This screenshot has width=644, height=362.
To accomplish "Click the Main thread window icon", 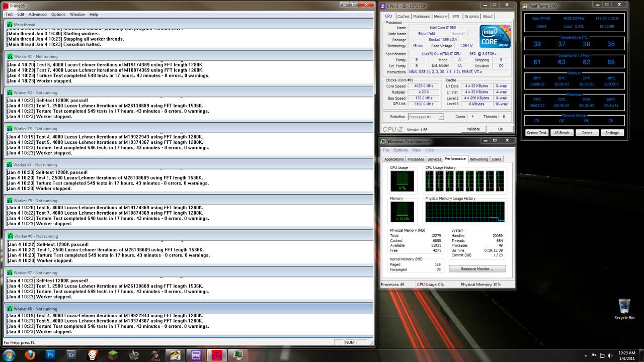I will tap(10, 24).
